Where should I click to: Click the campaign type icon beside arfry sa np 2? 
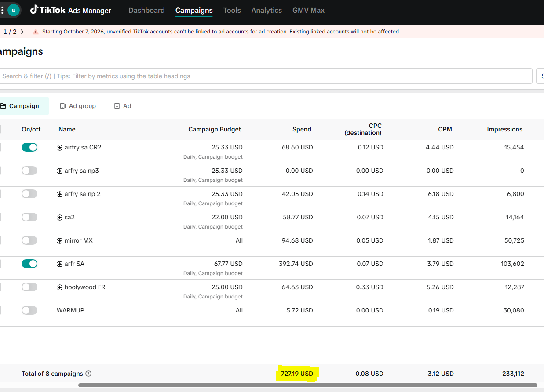tap(60, 194)
